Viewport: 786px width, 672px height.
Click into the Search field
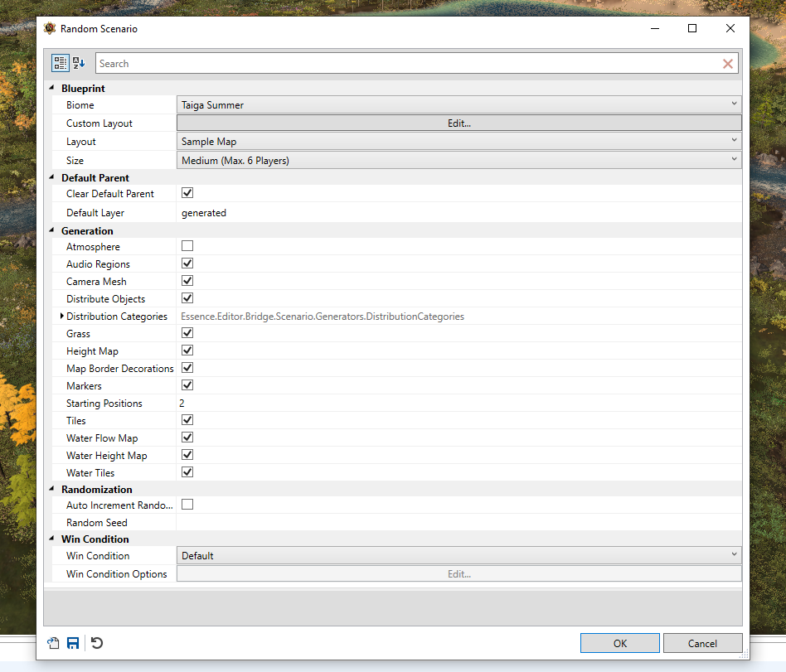407,64
